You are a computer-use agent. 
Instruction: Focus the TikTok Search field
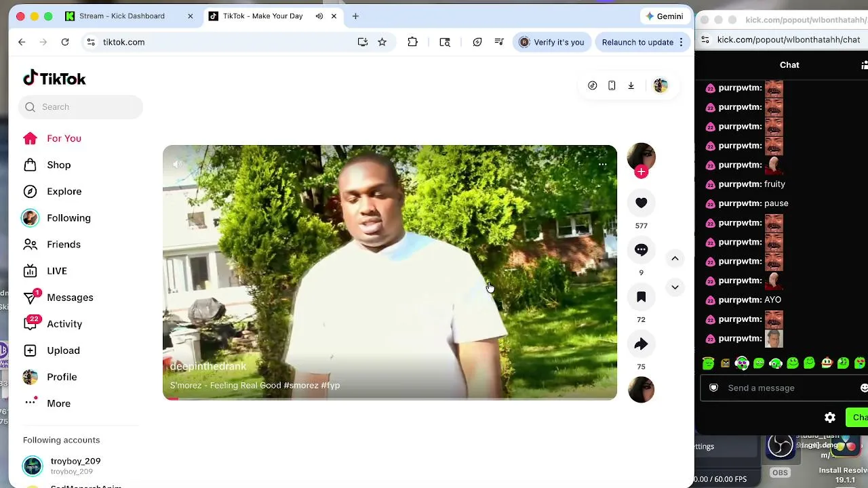point(81,107)
